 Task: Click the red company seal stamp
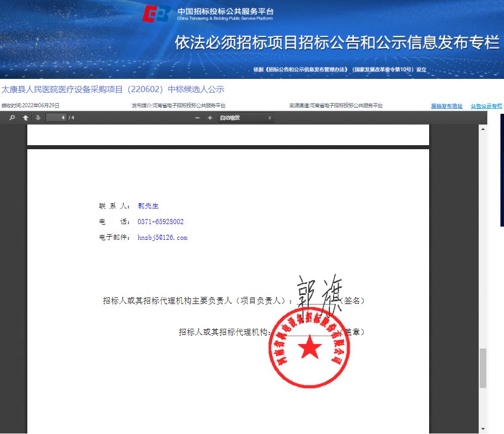[x=310, y=348]
